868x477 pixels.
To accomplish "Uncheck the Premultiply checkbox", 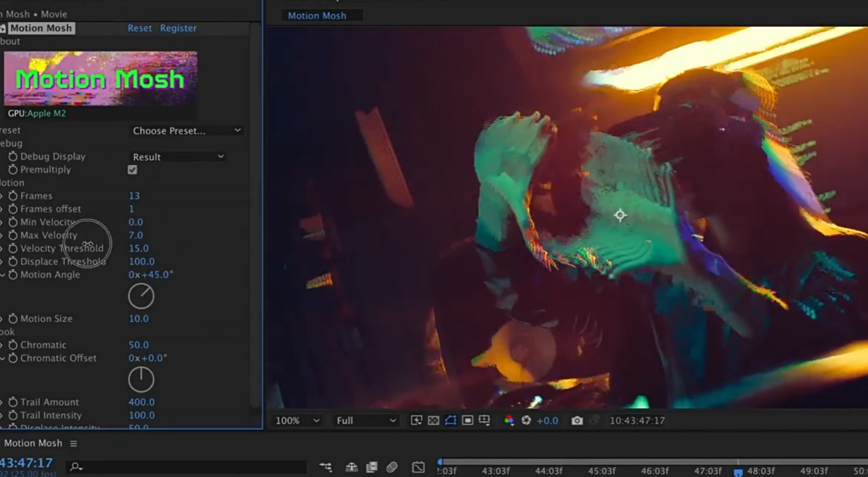I will click(x=133, y=170).
